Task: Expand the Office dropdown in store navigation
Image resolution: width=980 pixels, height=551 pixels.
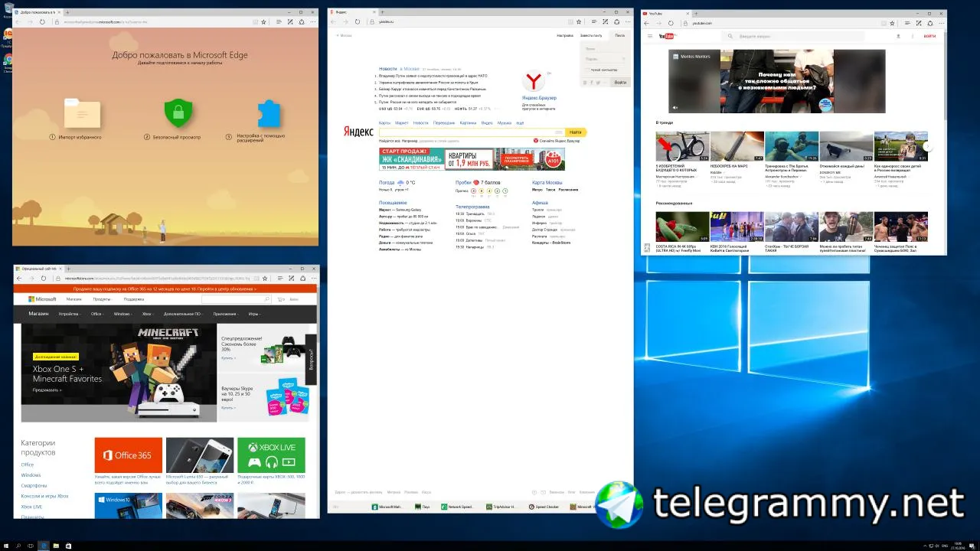Action: pyautogui.click(x=97, y=314)
